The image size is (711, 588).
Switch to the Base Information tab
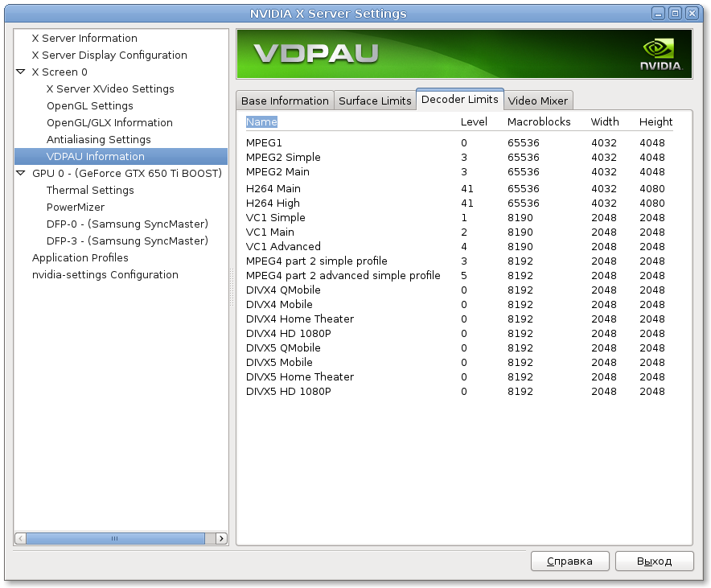[x=285, y=101]
